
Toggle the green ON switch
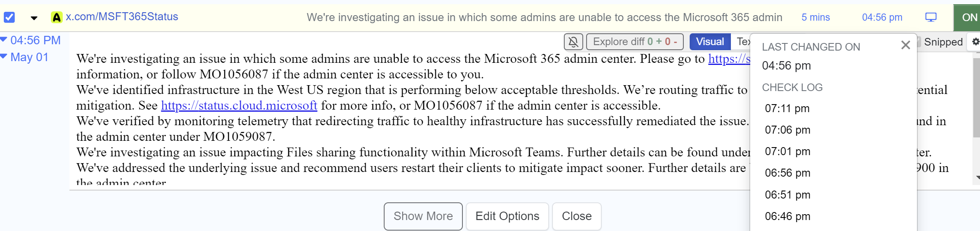point(967,17)
